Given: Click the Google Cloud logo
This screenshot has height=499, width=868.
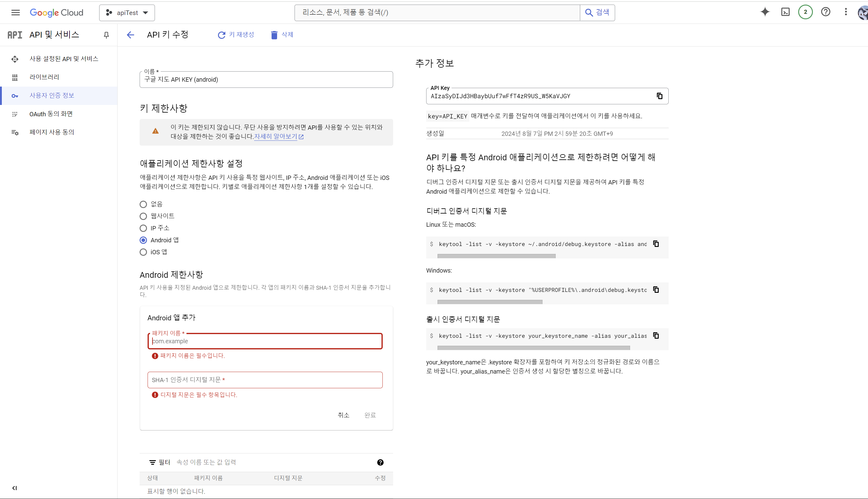Looking at the screenshot, I should point(57,13).
